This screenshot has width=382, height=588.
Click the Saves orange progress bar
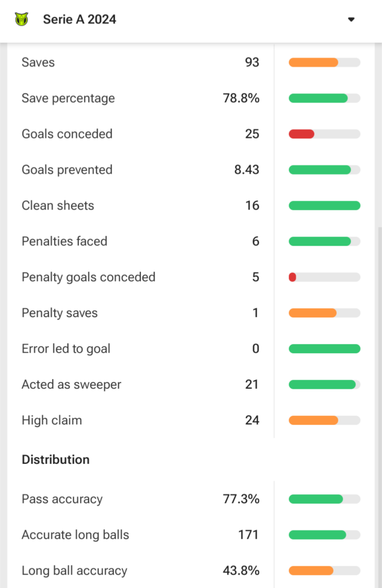coord(313,63)
